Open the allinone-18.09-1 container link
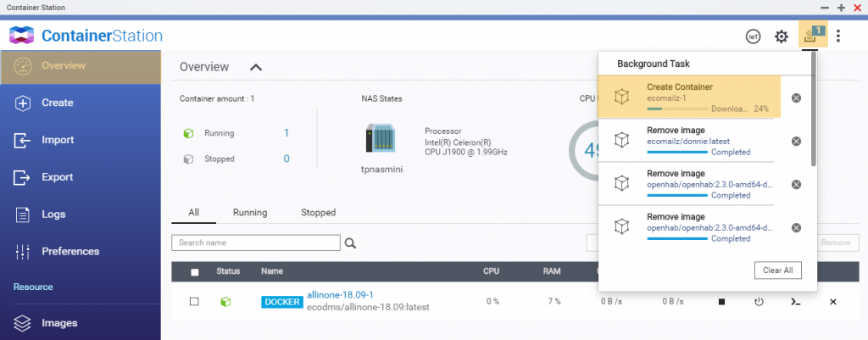 pos(340,295)
